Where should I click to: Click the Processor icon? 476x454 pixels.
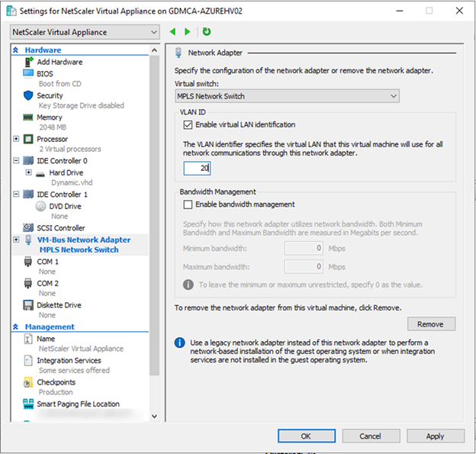pyautogui.click(x=28, y=139)
